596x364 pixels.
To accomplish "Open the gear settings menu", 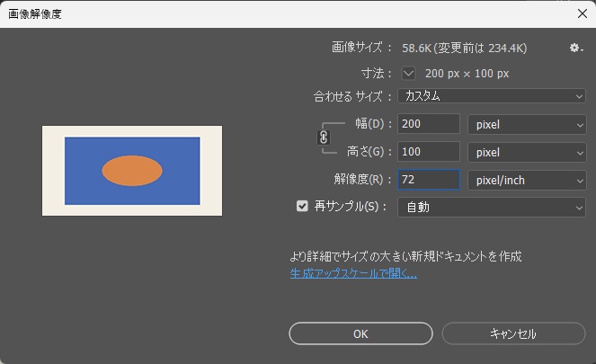I will (x=576, y=48).
